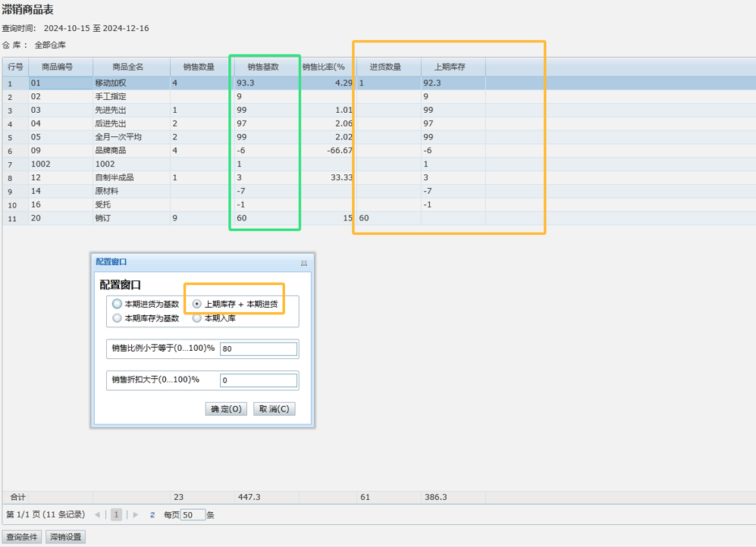The image size is (756, 547).
Task: Go to next page arrow
Action: point(136,515)
